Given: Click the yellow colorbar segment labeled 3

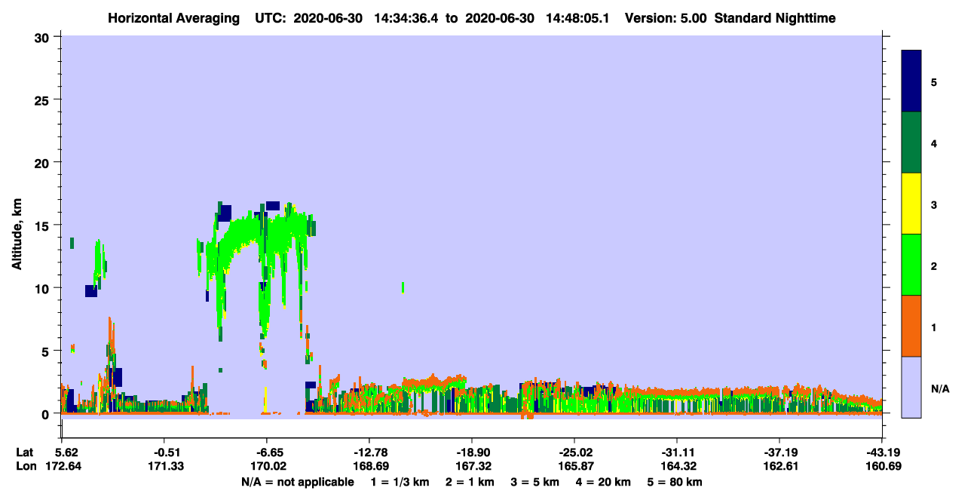Looking at the screenshot, I should pyautogui.click(x=911, y=204).
